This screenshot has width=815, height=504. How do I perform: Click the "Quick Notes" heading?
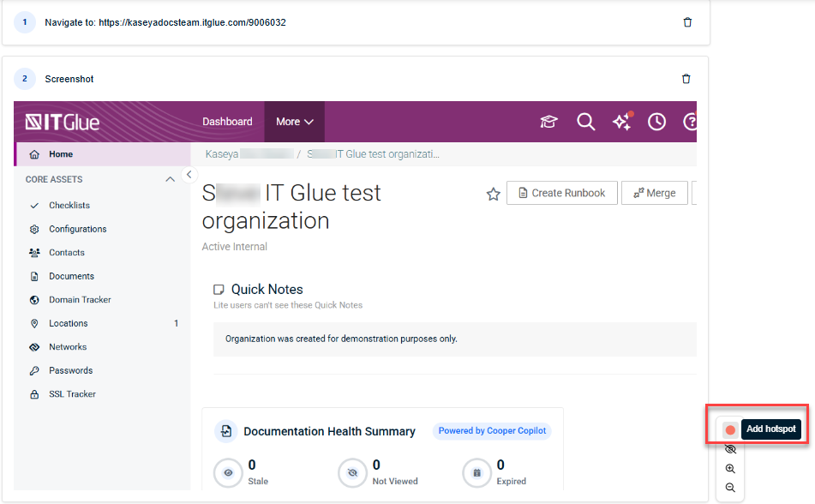point(267,289)
